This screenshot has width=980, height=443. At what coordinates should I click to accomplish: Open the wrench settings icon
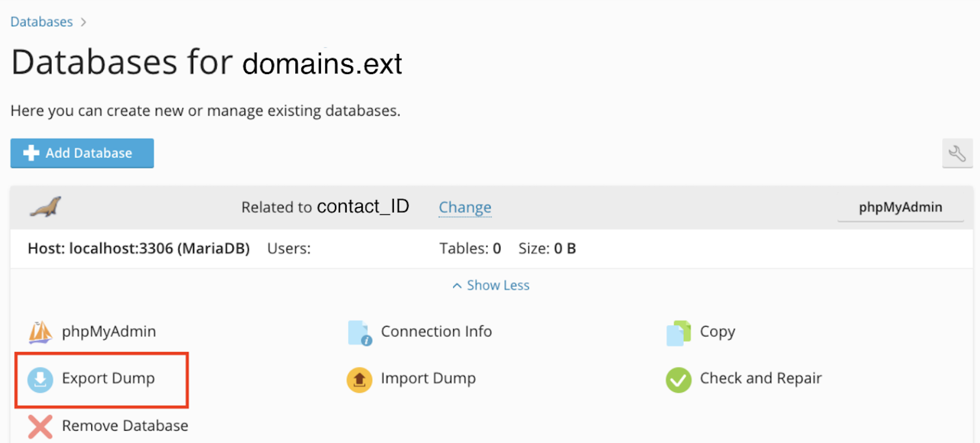coord(957,153)
